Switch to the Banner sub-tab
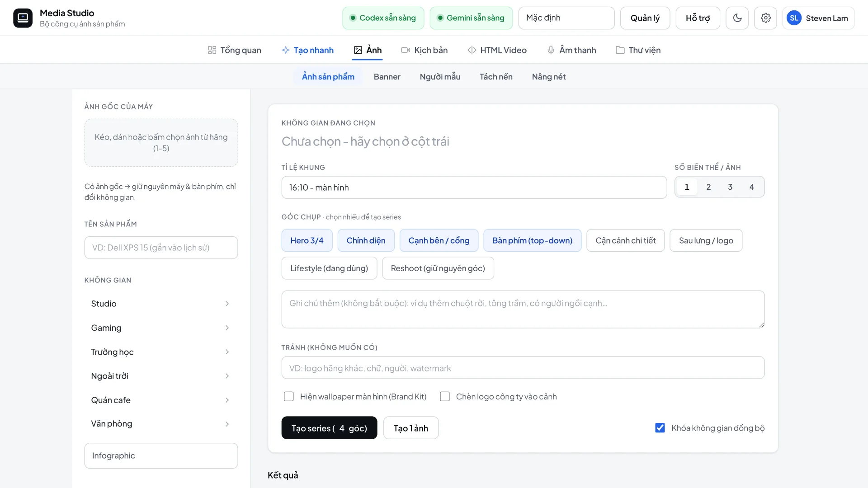Image resolution: width=868 pixels, height=488 pixels. [387, 76]
